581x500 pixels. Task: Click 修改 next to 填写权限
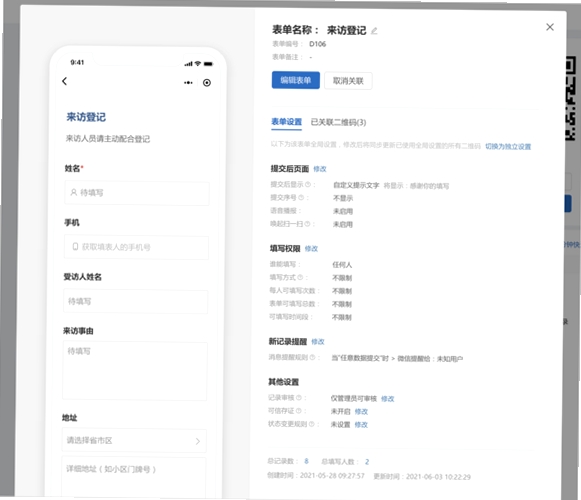(311, 249)
